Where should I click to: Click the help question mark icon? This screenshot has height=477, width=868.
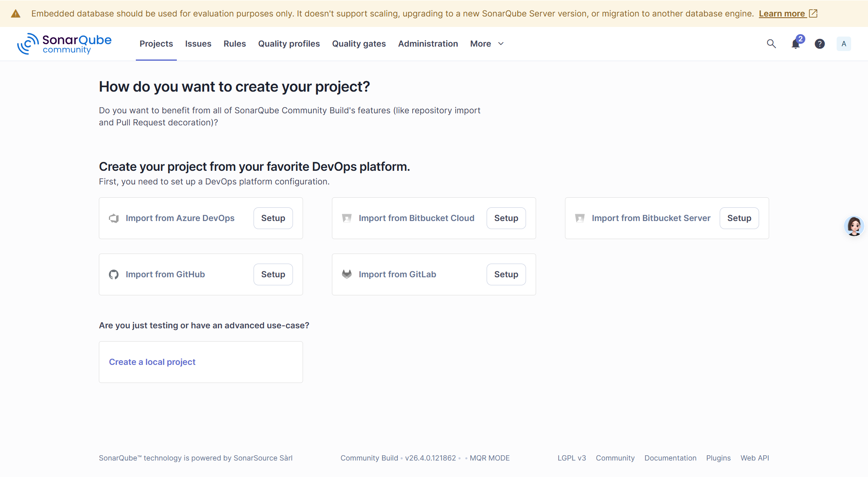819,44
